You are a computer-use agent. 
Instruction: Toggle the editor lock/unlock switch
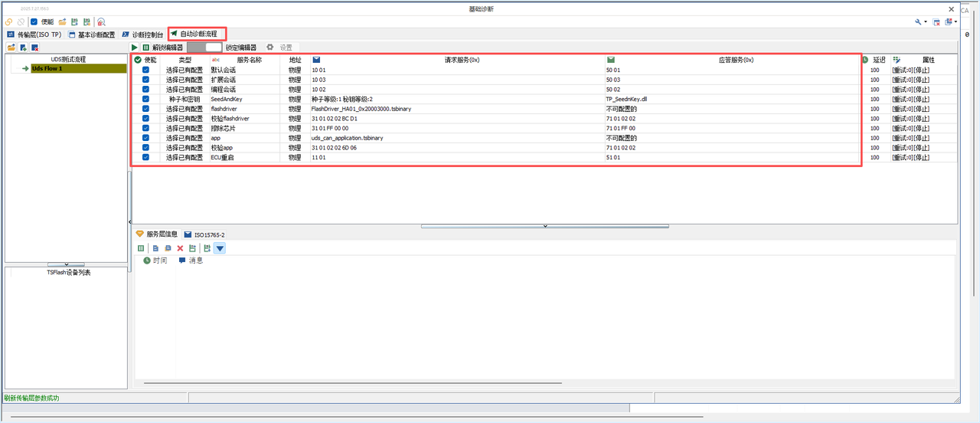[204, 48]
